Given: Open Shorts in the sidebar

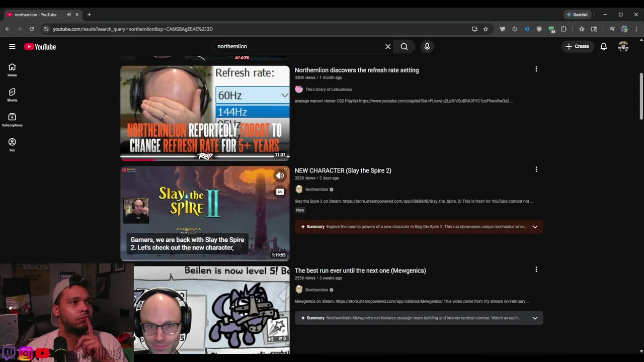Looking at the screenshot, I should click(x=12, y=95).
